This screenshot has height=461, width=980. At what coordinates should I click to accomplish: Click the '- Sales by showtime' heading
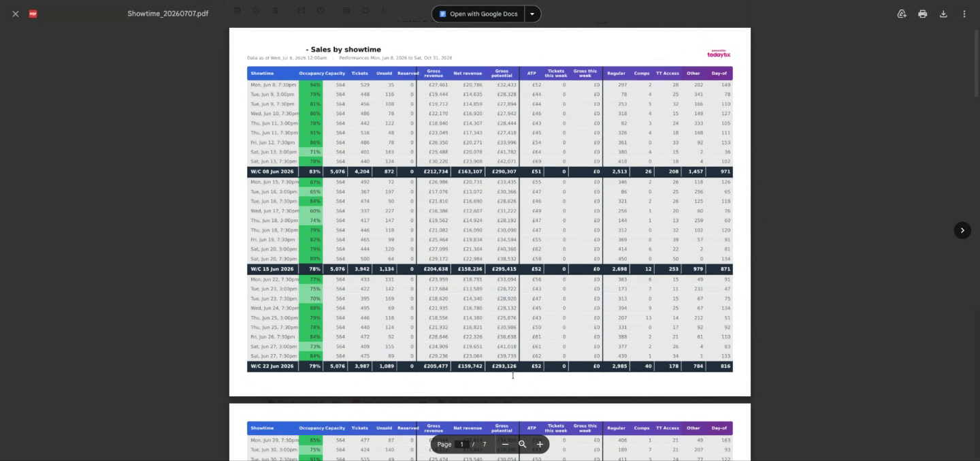tap(343, 50)
